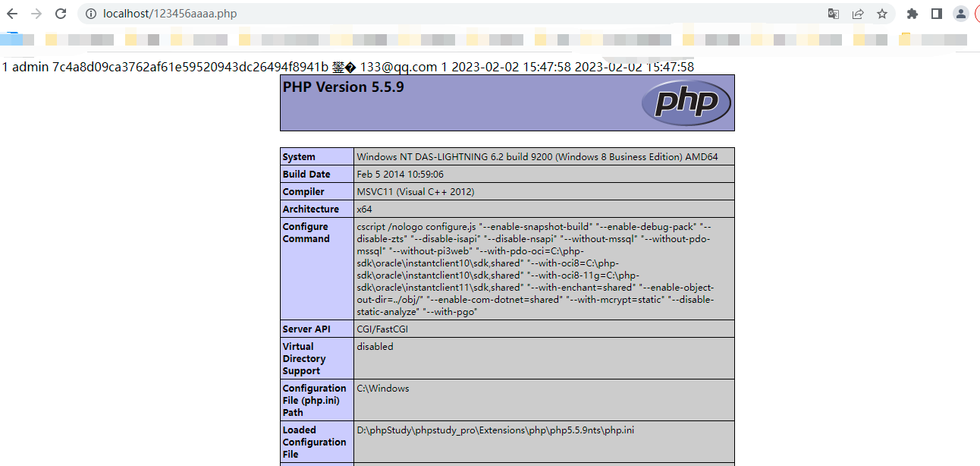Go back to the previous page
The width and height of the screenshot is (980, 466).
(x=12, y=14)
